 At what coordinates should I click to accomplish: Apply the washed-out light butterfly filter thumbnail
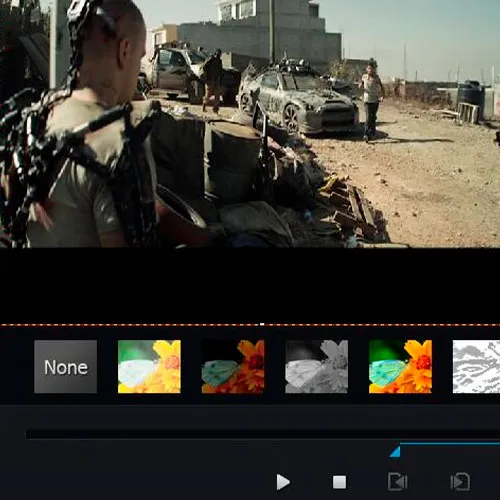(149, 367)
